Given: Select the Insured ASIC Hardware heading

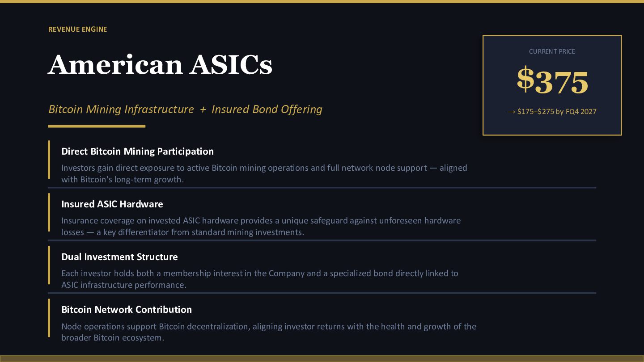Looking at the screenshot, I should (112, 204).
